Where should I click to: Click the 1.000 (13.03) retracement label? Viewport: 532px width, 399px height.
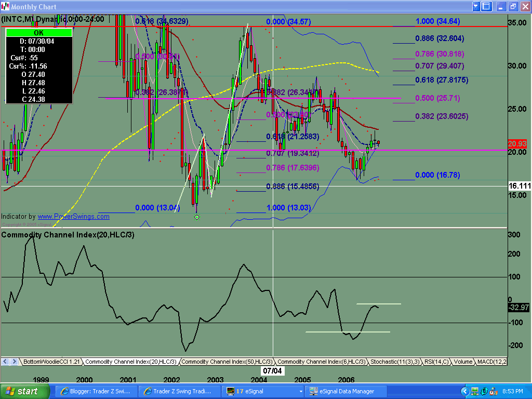(x=289, y=208)
